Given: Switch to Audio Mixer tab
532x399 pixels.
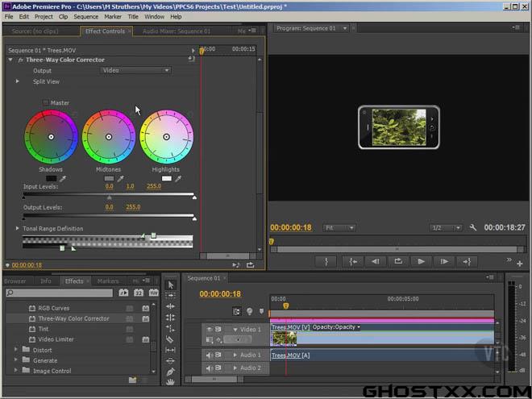Looking at the screenshot, I should [177, 31].
